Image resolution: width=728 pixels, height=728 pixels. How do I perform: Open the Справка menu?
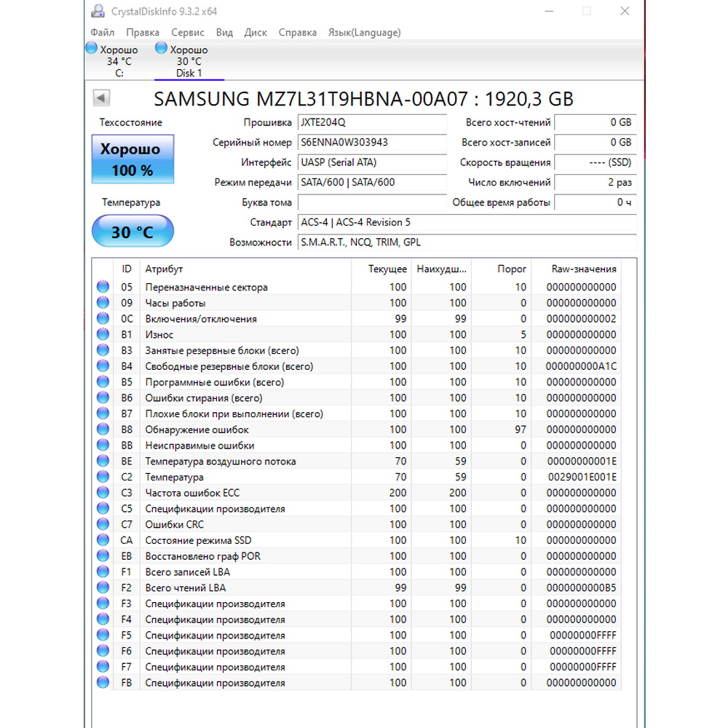click(298, 33)
